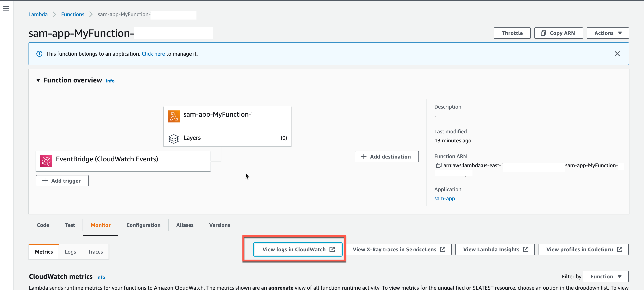
Task: Click the Add trigger button
Action: 62,181
